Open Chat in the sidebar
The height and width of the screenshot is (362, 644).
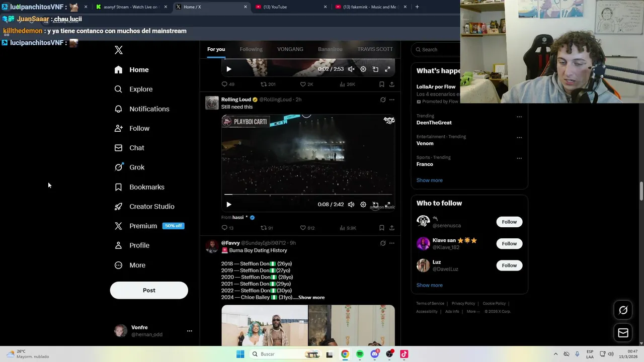(129, 148)
